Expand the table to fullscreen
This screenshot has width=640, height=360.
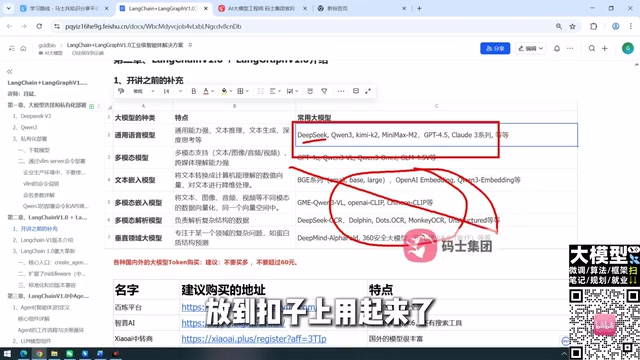368,91
